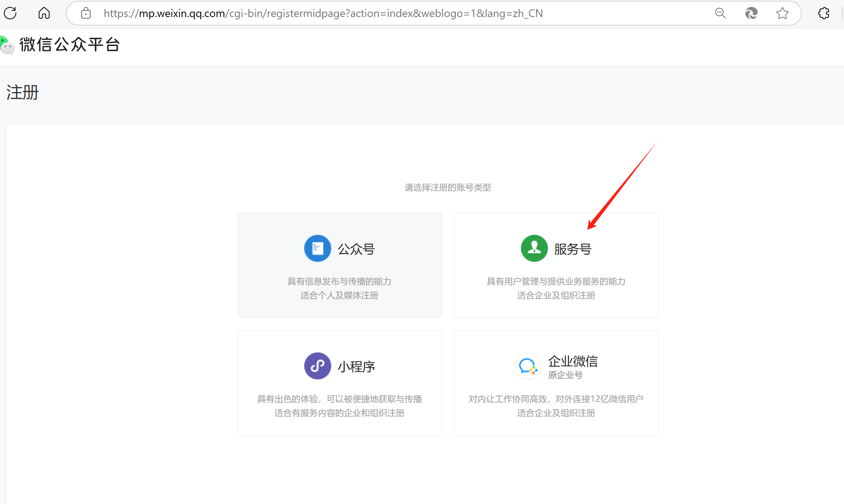Choose the 小程序 registration title
Screen dimensions: 844x504
pos(356,367)
